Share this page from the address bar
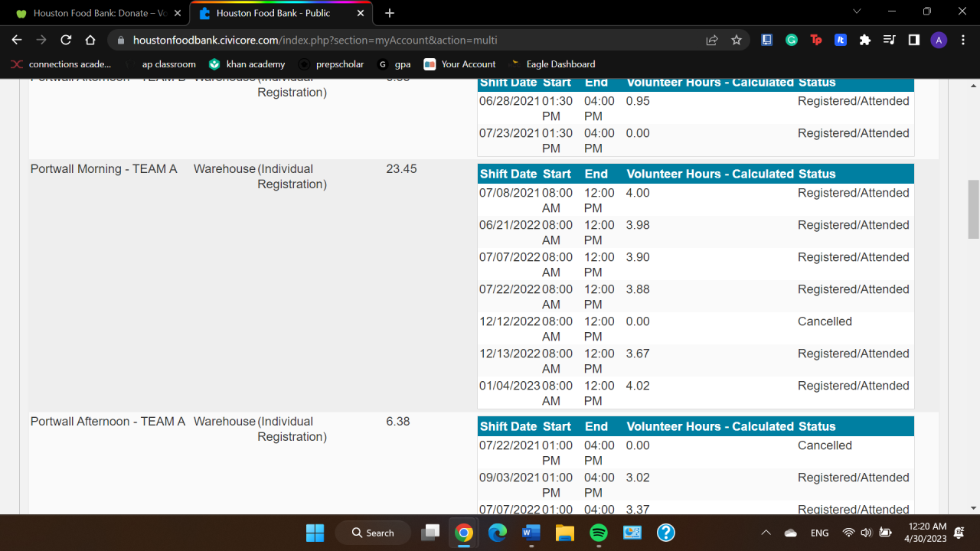The image size is (980, 551). [x=712, y=40]
